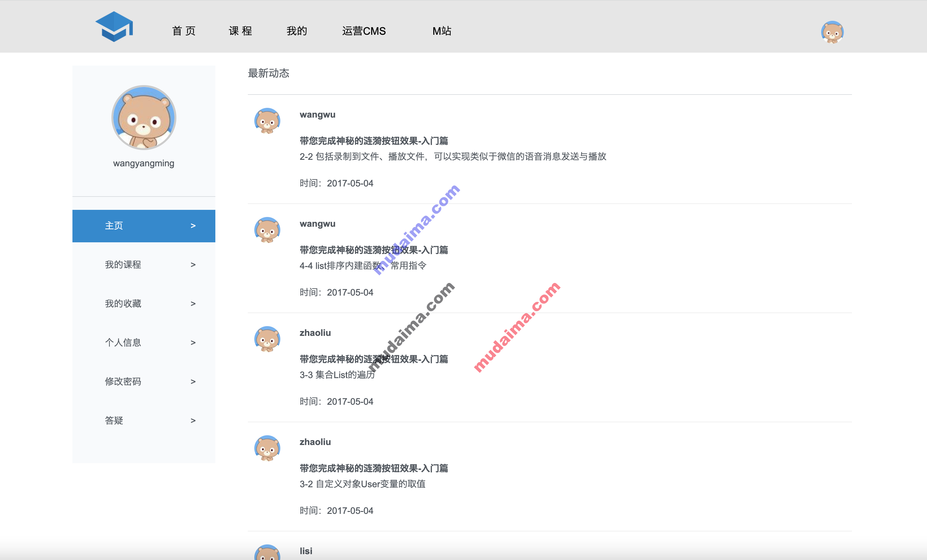Click the chevron beside 我的收藏
Screen dimensions: 927x560
[x=193, y=304]
